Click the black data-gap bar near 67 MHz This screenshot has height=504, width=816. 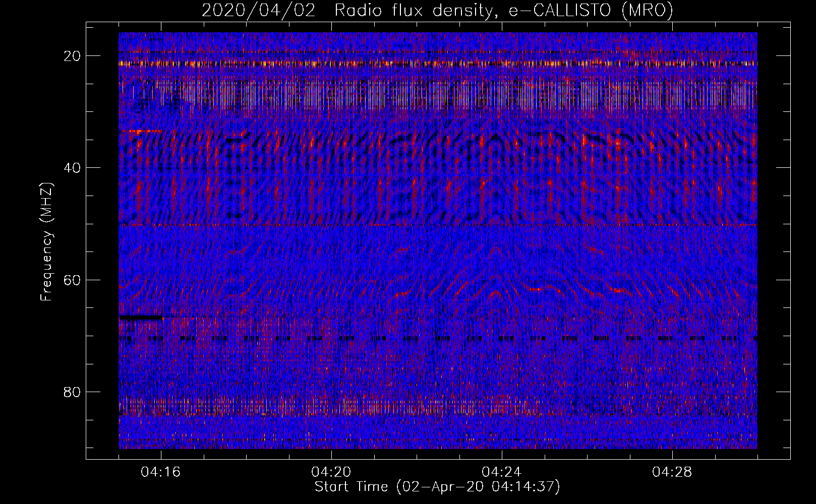coord(141,318)
